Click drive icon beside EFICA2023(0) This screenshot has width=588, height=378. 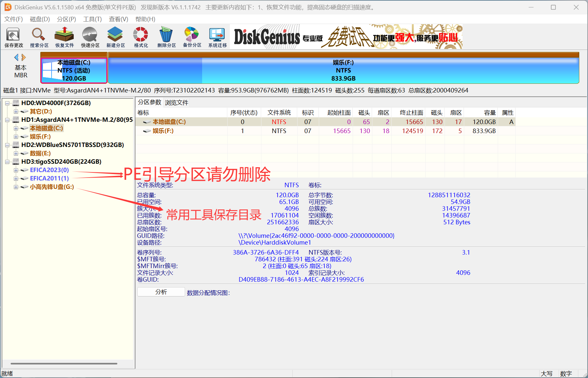pyautogui.click(x=24, y=170)
